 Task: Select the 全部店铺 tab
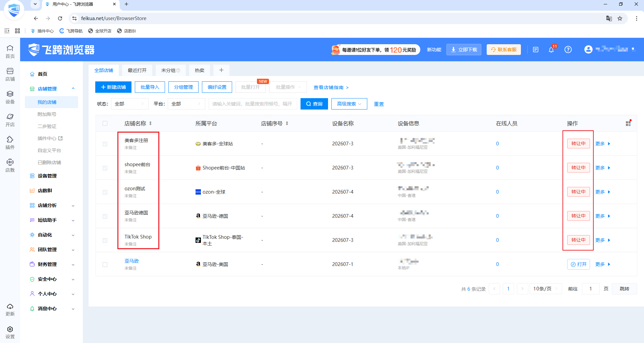click(104, 70)
